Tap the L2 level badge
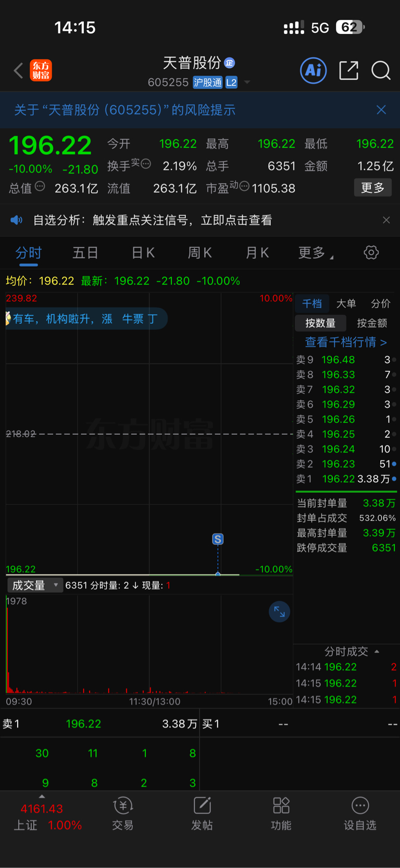The image size is (400, 868). [x=231, y=82]
